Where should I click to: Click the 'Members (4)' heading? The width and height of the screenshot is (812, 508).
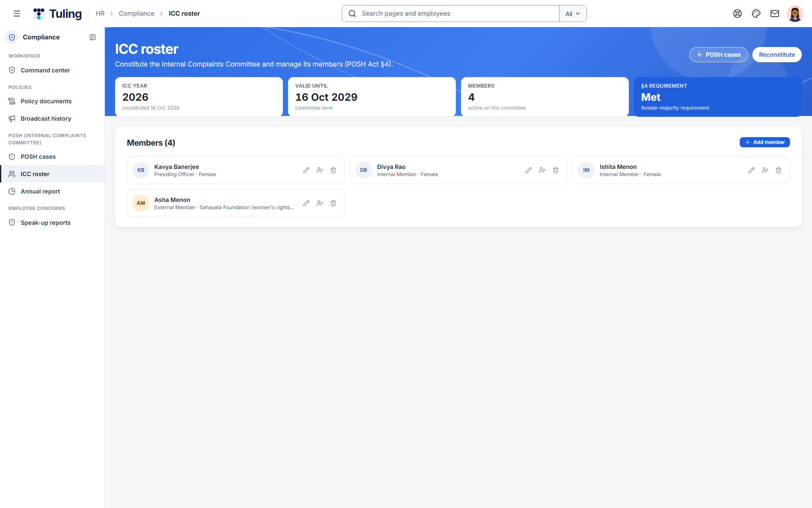click(x=151, y=143)
